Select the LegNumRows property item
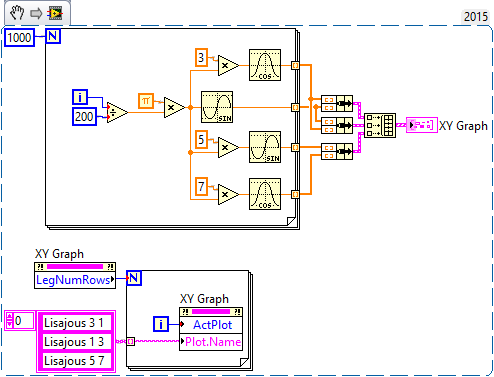Viewport: 494px width, 377px height. 75,280
